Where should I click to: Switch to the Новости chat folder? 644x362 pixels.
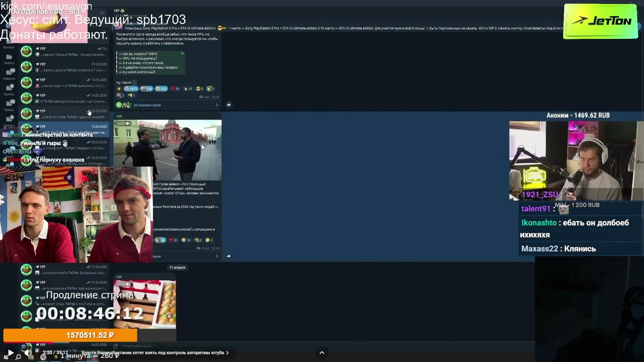coord(9,74)
